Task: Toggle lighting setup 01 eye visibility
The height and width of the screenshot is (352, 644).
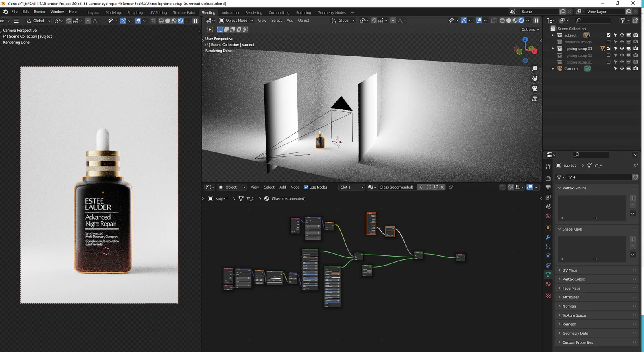Action: tap(622, 49)
